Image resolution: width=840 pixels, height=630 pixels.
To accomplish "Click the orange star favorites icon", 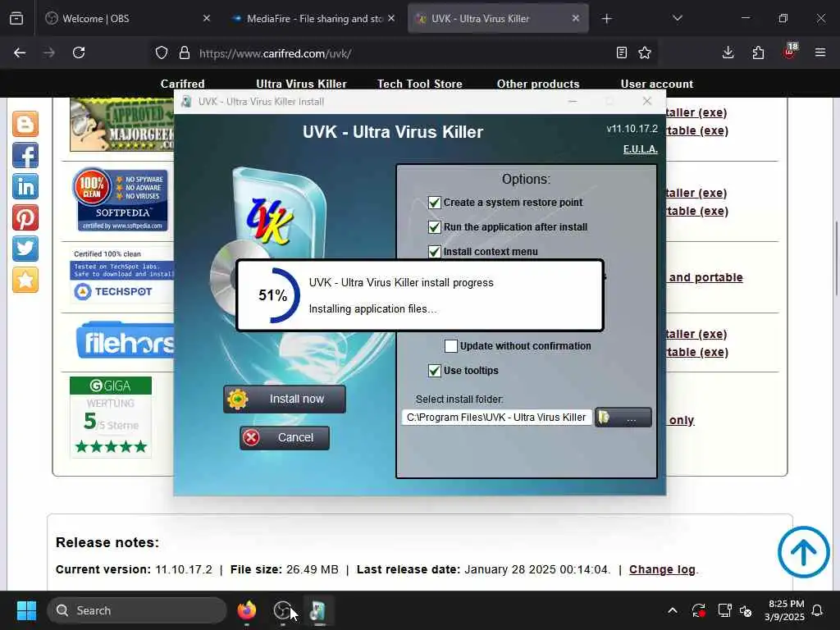I will (25, 280).
